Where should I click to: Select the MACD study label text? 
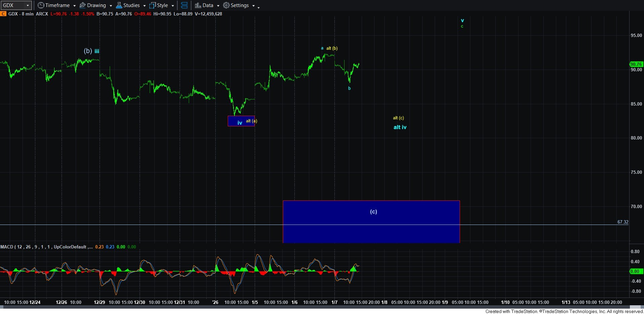point(44,247)
